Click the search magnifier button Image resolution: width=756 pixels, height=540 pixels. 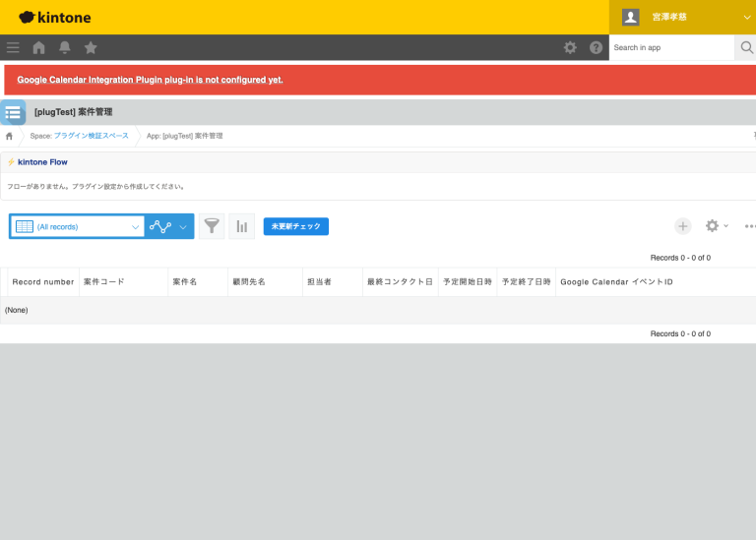(x=745, y=47)
